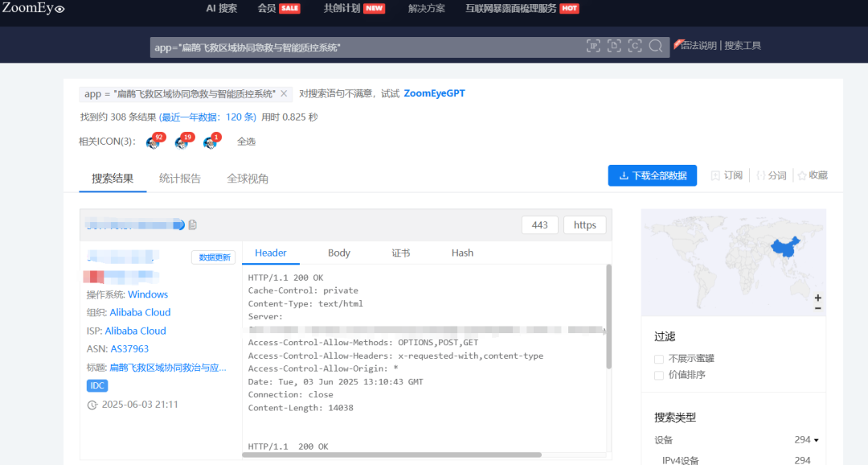Click the vertical scrollbar in header panel
868x465 pixels.
point(609,317)
